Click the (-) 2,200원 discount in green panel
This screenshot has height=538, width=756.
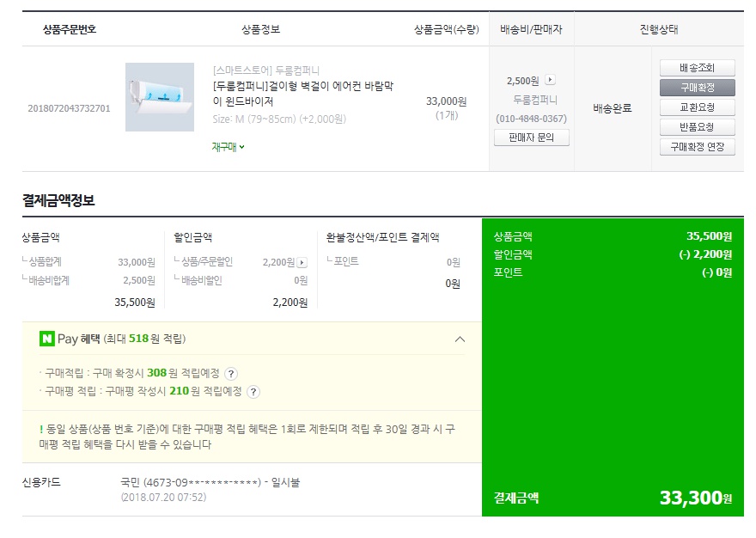[705, 254]
